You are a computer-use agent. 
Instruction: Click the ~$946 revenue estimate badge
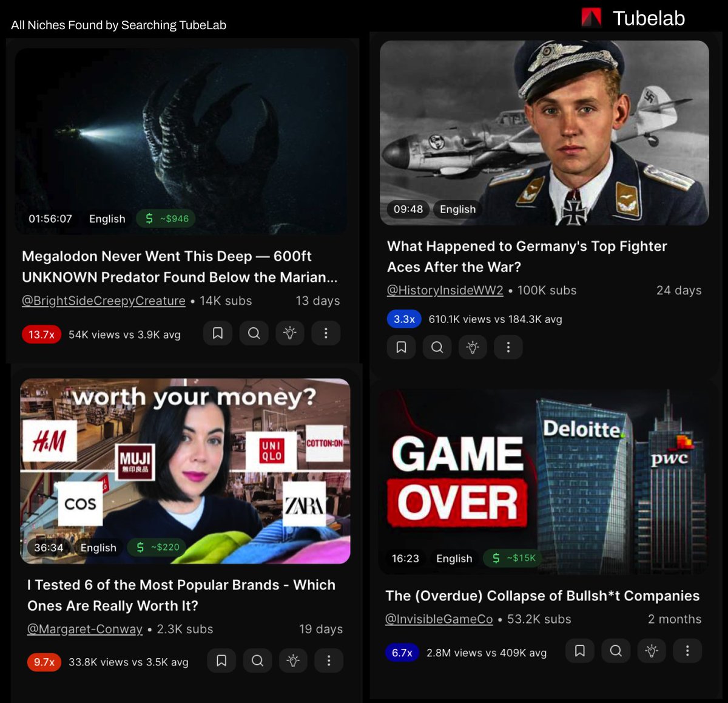click(166, 219)
